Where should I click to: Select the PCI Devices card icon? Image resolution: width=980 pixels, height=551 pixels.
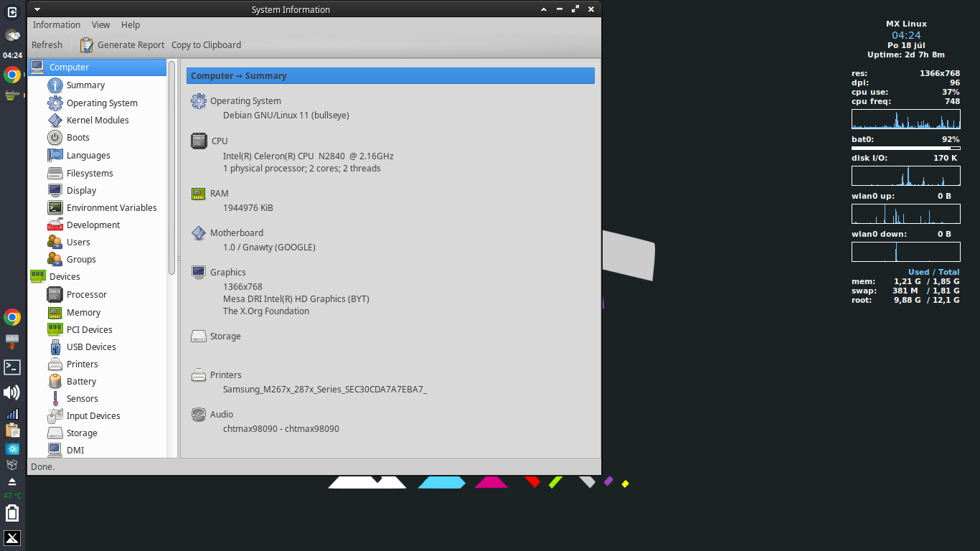click(55, 329)
